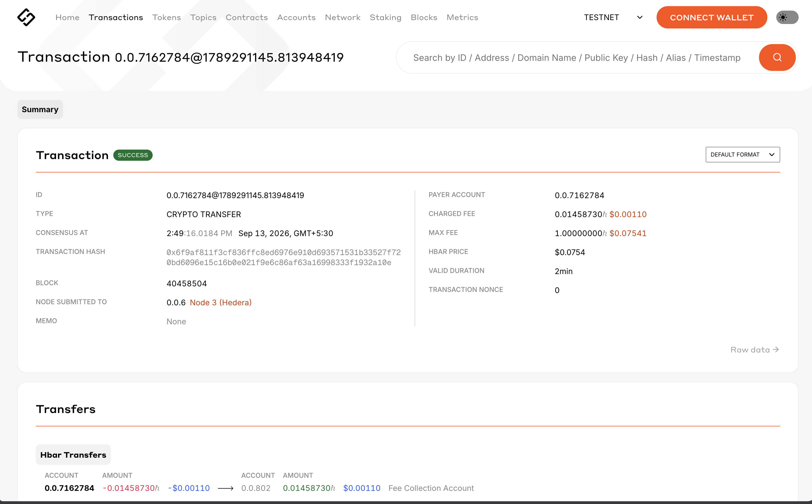Click the charged fee $0.00110 value
The height and width of the screenshot is (504, 812).
[x=628, y=214]
